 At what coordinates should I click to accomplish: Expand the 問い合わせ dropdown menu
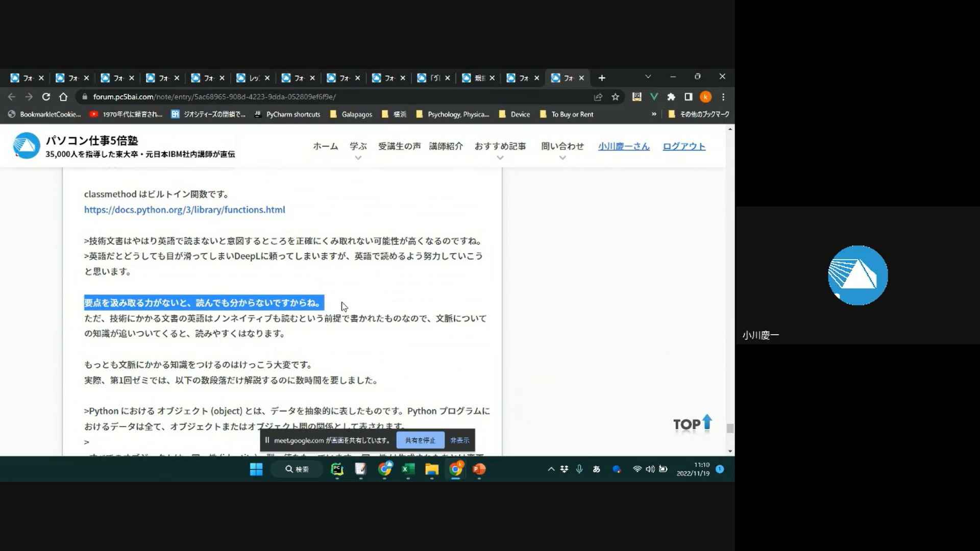pyautogui.click(x=562, y=146)
